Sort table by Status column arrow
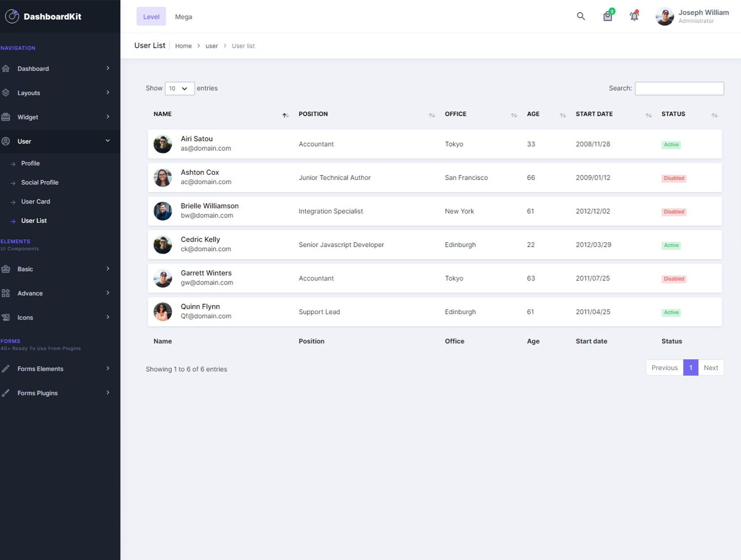Screen dimensions: 741x560 tap(715, 115)
